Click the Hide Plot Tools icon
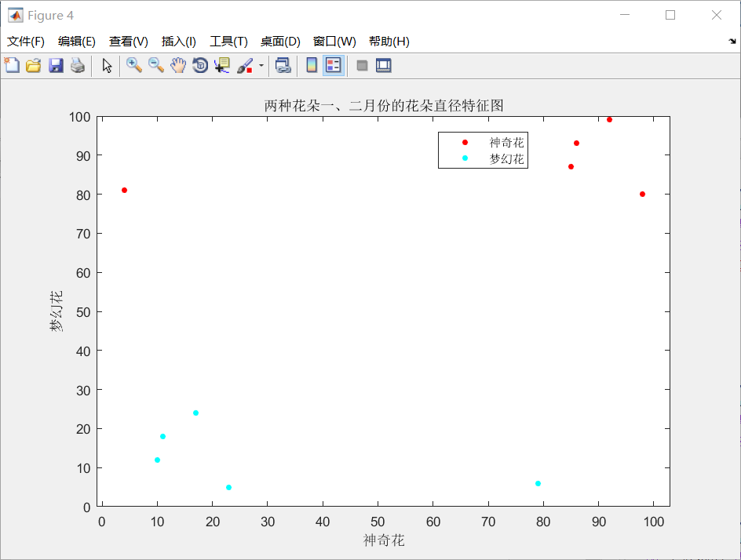This screenshot has height=560, width=741. [361, 66]
